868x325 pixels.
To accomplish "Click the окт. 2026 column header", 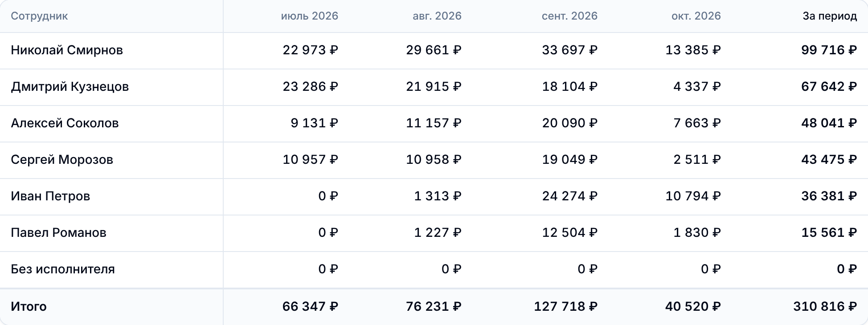I will [x=696, y=16].
